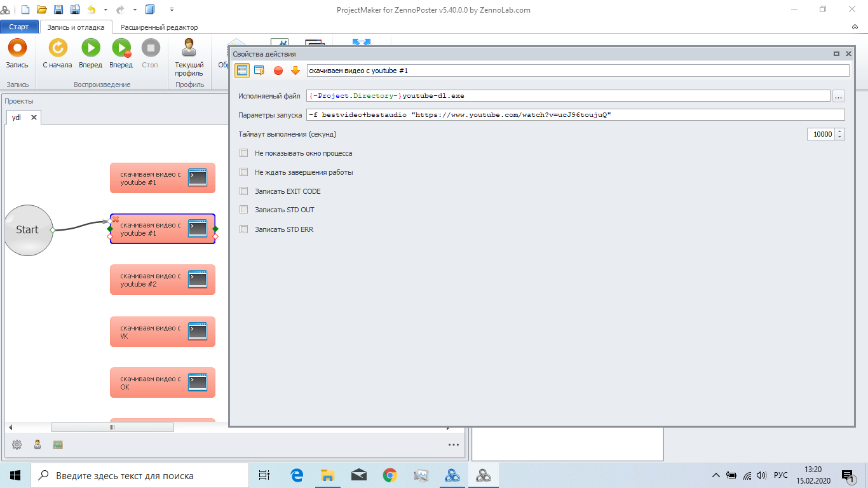
Task: Open the Redo history dropdown arrow
Action: (x=135, y=10)
